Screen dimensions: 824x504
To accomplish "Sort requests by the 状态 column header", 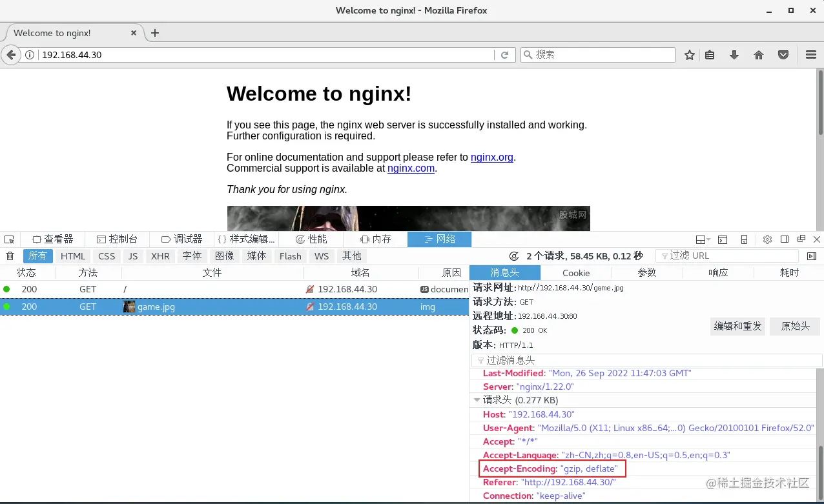I will (27, 273).
